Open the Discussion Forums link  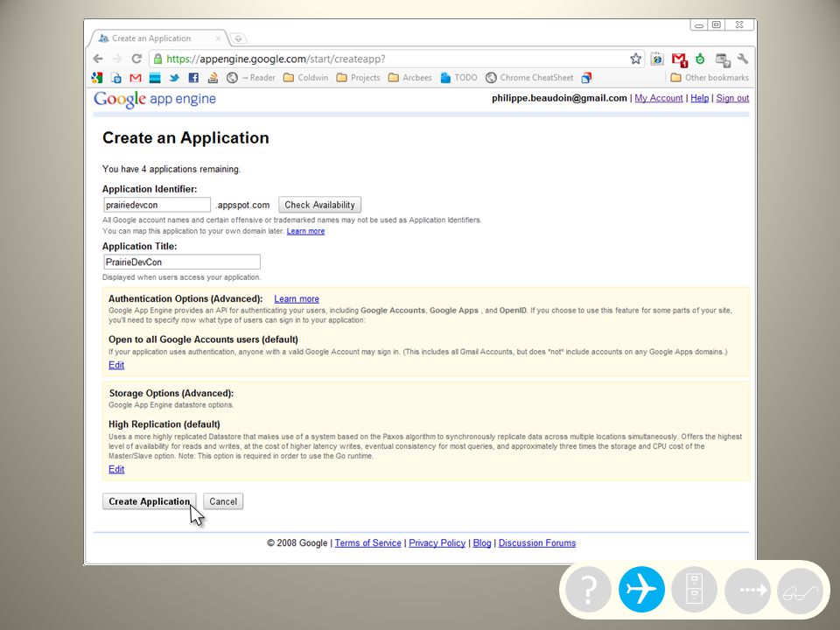(x=537, y=542)
